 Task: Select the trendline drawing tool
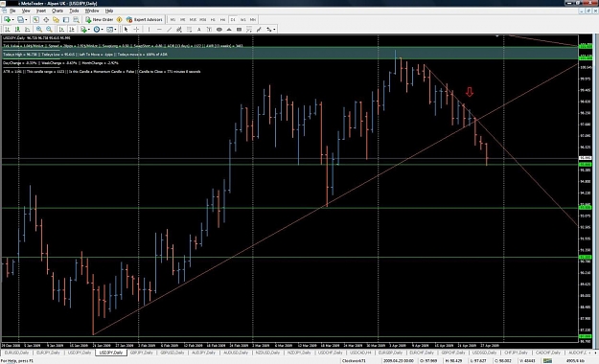pos(170,29)
